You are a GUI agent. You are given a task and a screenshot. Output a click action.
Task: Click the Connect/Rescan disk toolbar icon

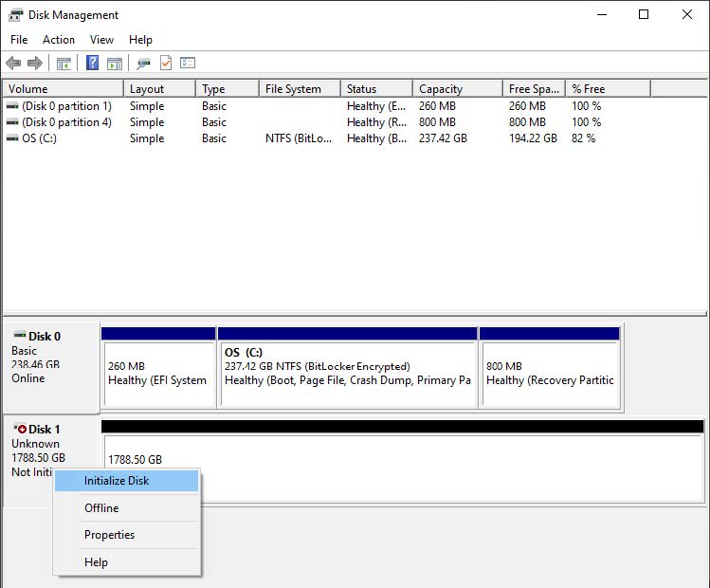tap(143, 64)
